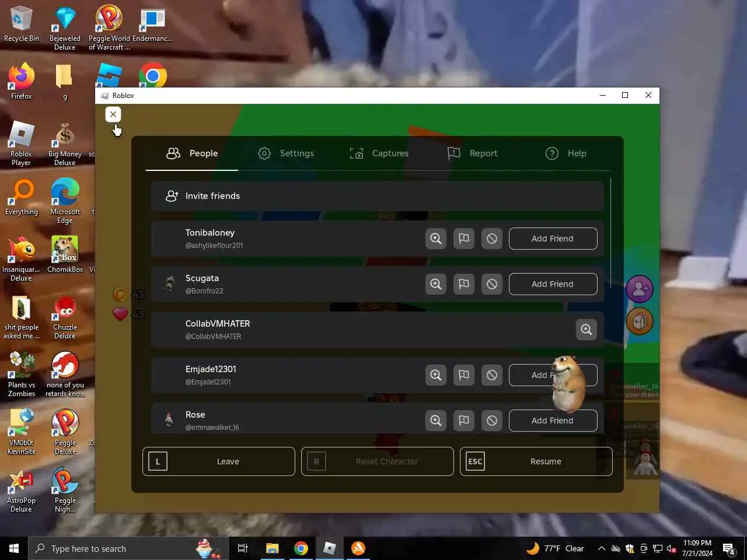Select the Peggle Deluxe desktop shortcut

coord(65,432)
